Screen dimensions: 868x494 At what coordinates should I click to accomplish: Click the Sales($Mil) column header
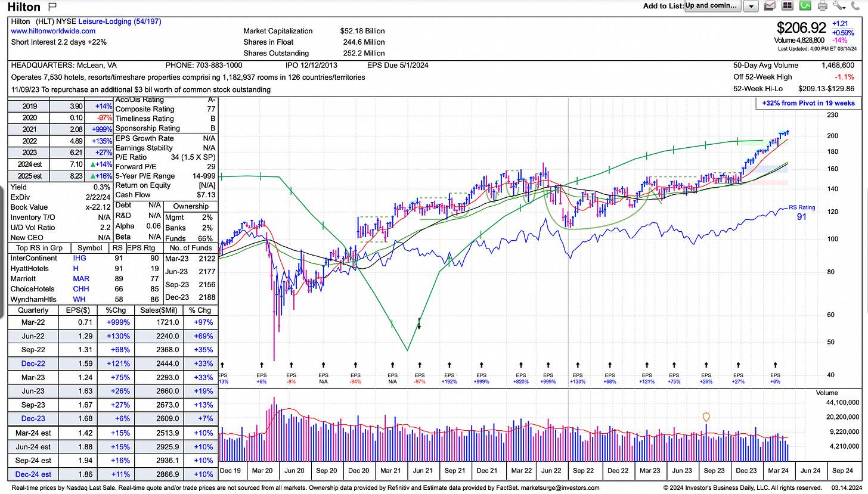pyautogui.click(x=159, y=310)
